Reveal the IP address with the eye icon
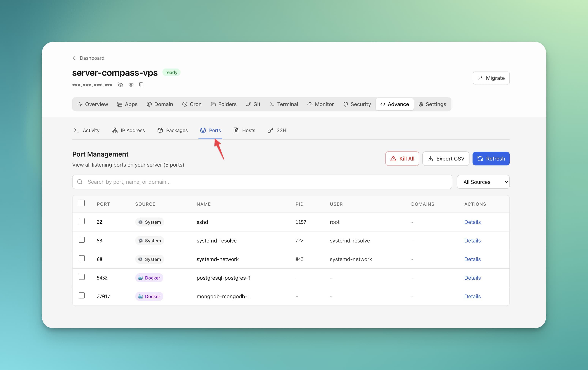Screen dimensions: 588x370 click(x=131, y=85)
